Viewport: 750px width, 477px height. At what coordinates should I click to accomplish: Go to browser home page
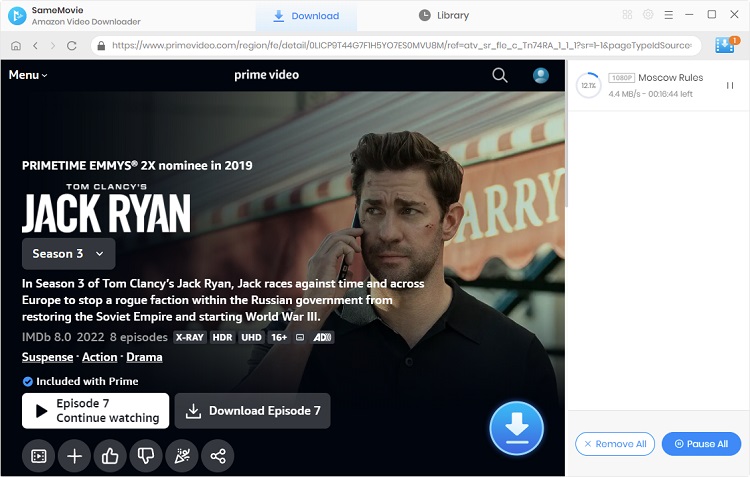point(16,45)
